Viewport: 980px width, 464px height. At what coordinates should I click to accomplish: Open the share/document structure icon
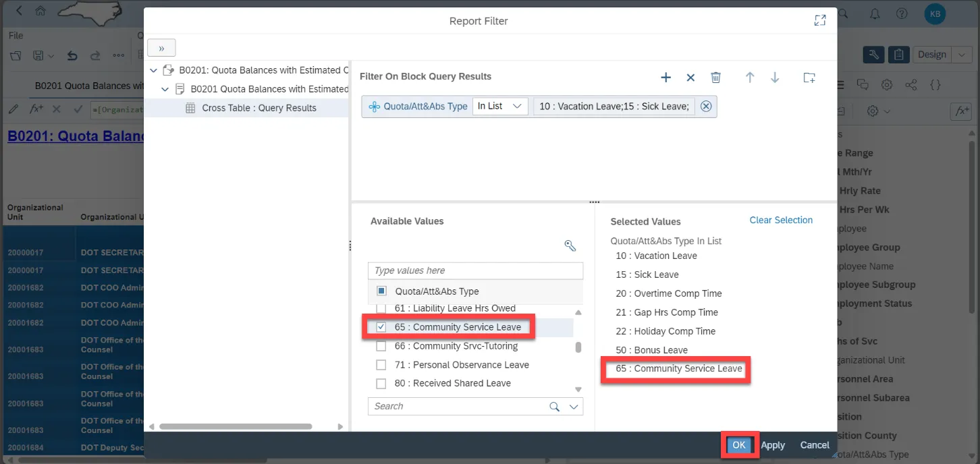pos(910,85)
